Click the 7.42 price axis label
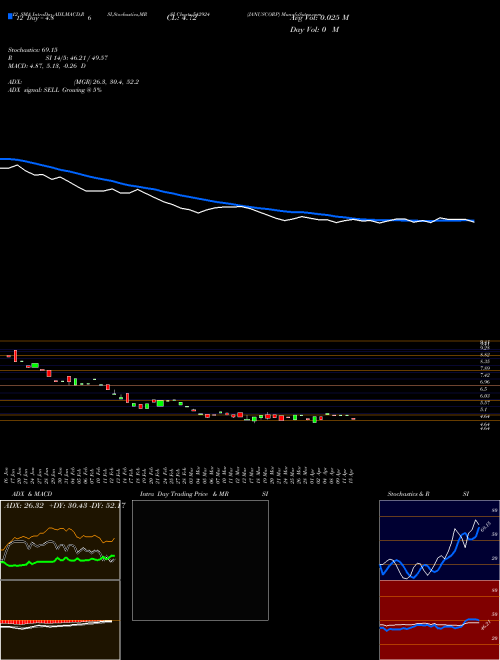The height and width of the screenshot is (660, 500). pos(484,375)
